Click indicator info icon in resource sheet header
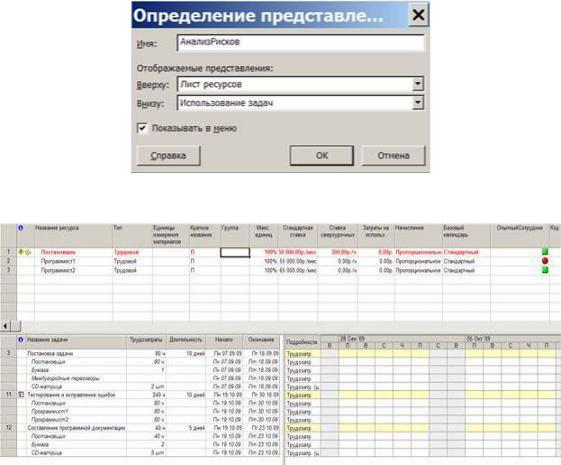 (21, 228)
